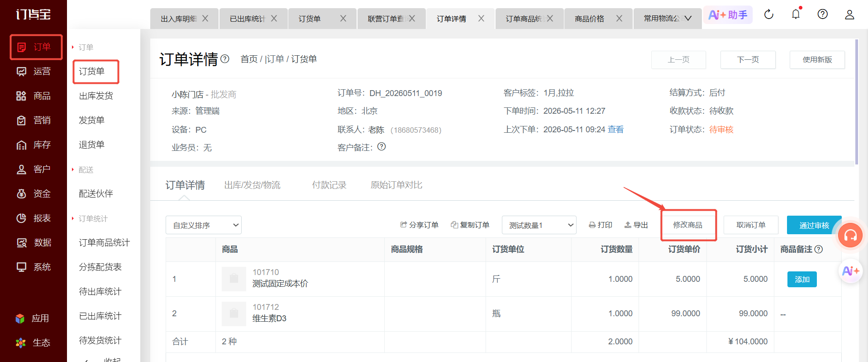Click the 导出 export action
Viewport: 868px width, 362px height.
tap(636, 225)
